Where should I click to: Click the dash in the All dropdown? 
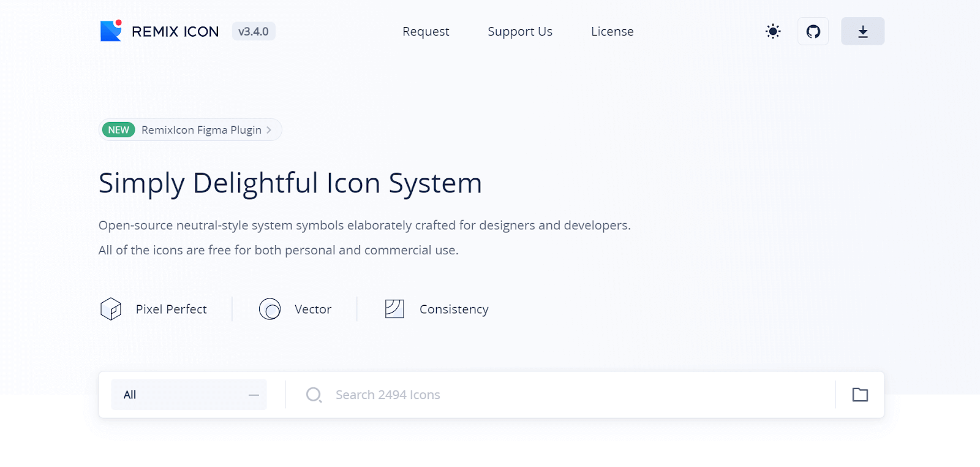click(254, 395)
